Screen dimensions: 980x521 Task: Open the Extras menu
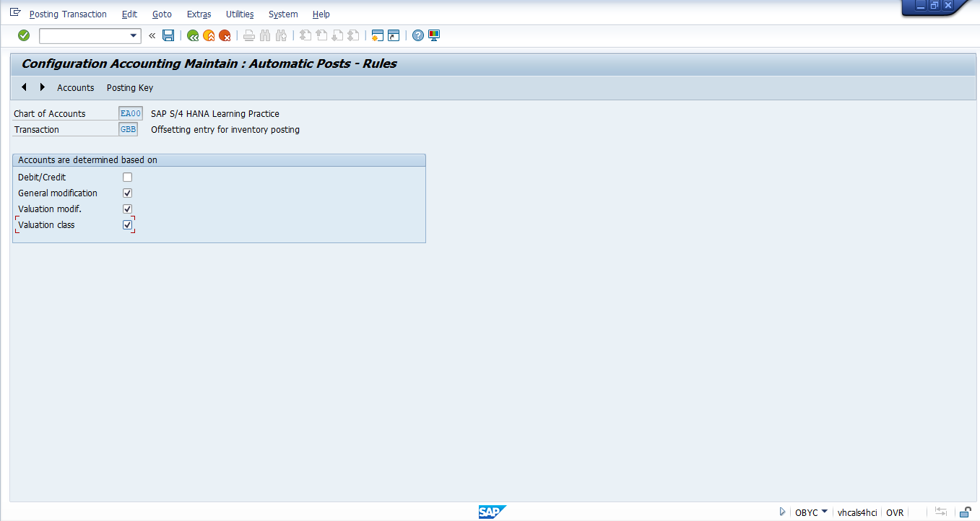(199, 14)
